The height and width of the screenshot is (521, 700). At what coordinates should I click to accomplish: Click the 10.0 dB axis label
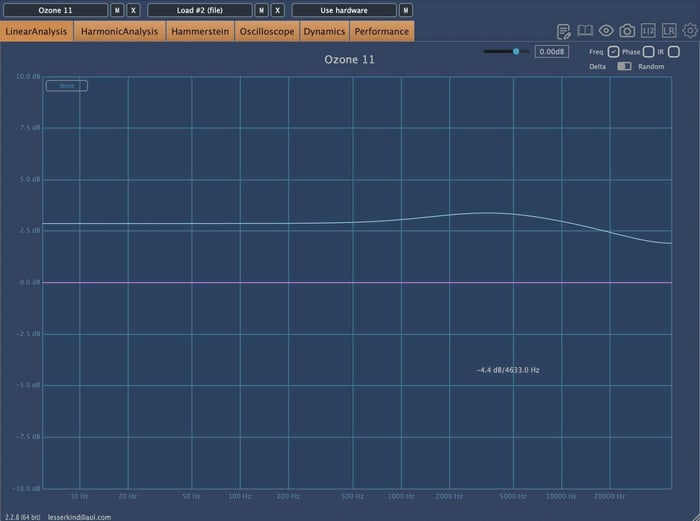[28, 76]
